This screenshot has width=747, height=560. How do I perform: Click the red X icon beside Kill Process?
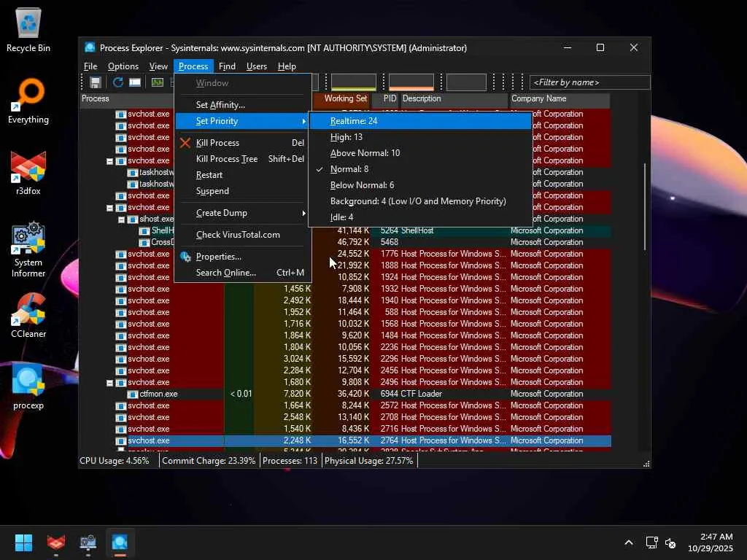click(x=185, y=142)
